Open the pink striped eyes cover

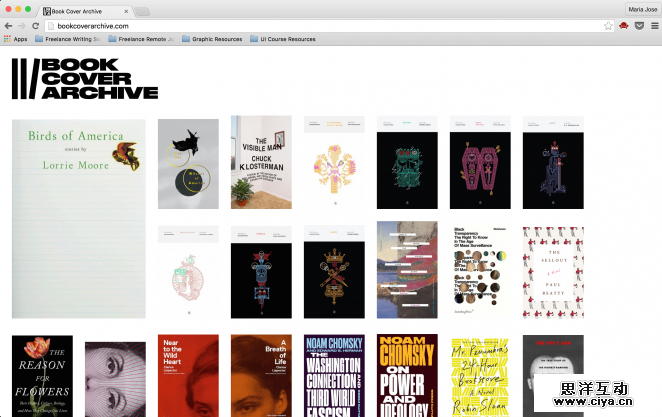115,379
